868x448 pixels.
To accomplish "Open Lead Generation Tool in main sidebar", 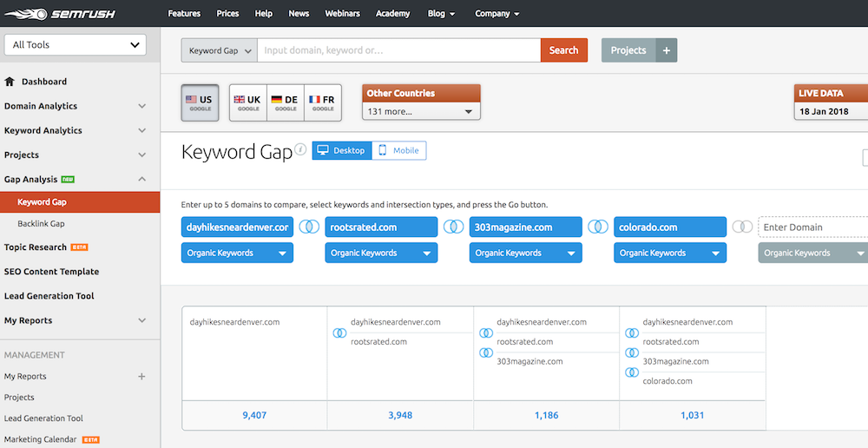I will [x=49, y=296].
